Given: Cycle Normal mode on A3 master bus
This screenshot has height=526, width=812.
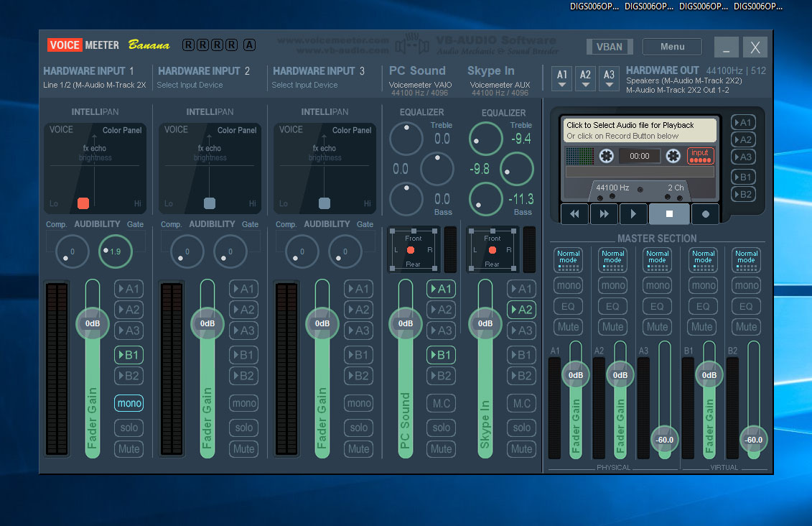Looking at the screenshot, I should 657,259.
